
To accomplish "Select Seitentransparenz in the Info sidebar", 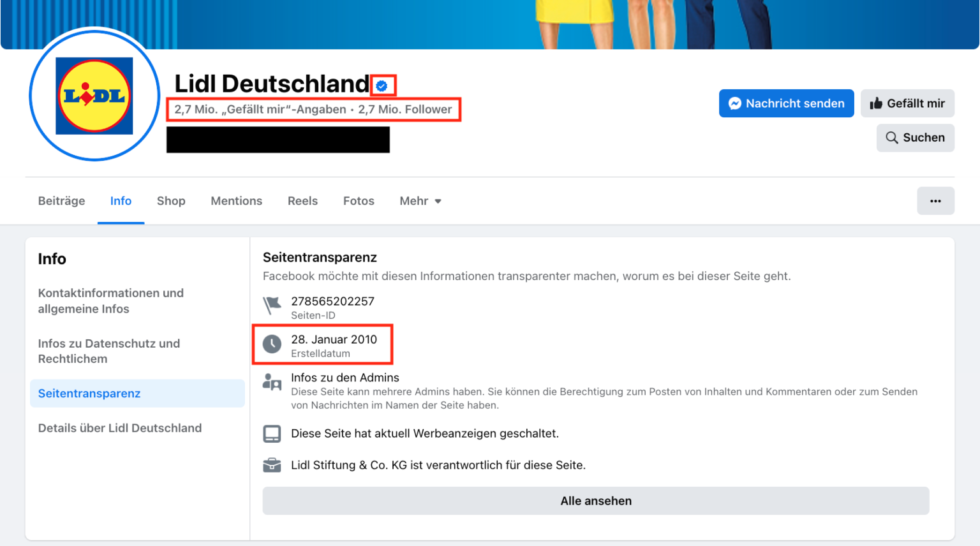I will (x=89, y=394).
